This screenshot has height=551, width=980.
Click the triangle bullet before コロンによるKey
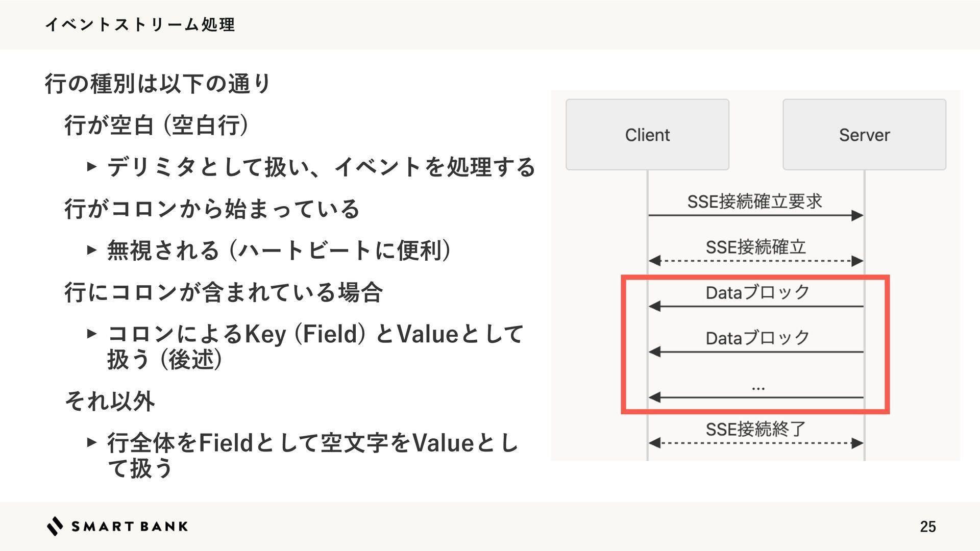(92, 334)
